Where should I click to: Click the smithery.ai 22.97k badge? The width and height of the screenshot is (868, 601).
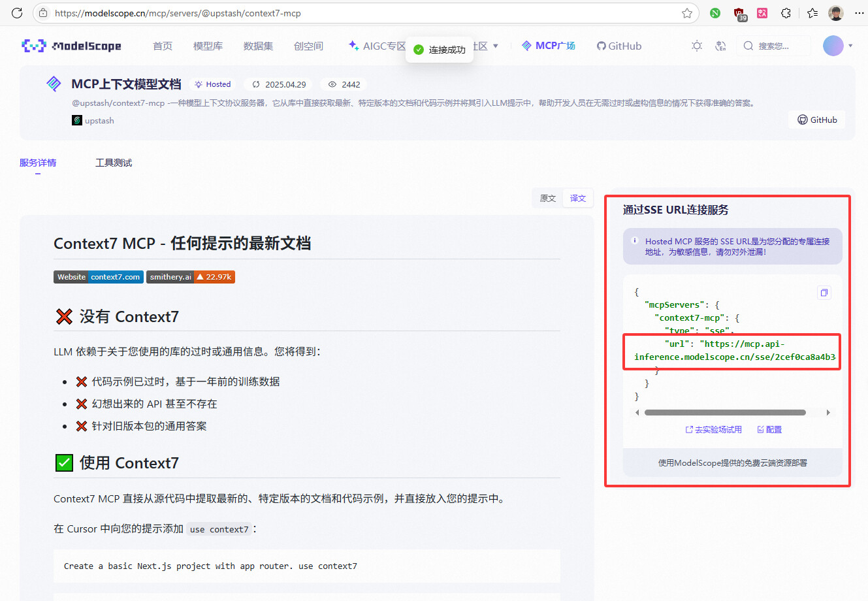tap(191, 277)
